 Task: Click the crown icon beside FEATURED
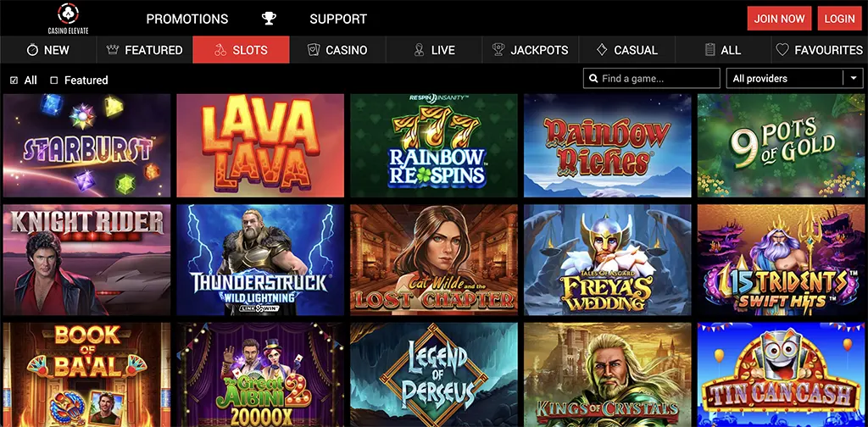[x=113, y=50]
